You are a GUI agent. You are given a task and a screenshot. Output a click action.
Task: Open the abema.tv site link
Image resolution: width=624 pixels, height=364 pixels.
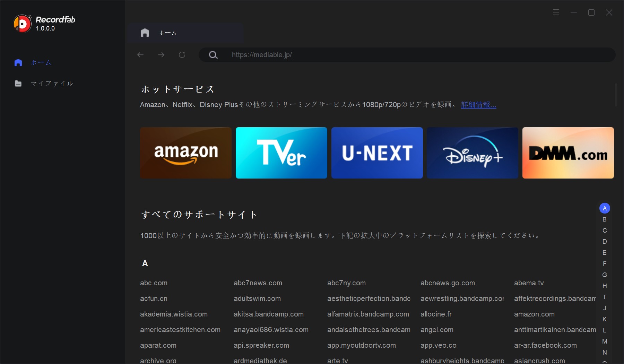[529, 283]
